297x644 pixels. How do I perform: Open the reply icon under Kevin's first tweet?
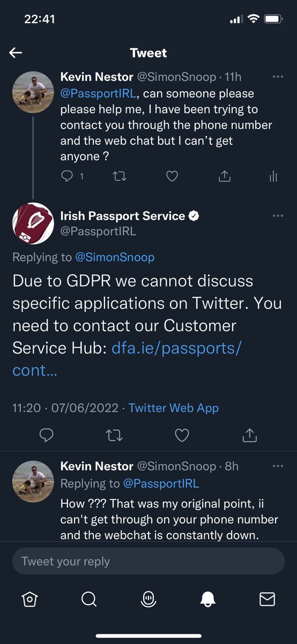pos(66,175)
